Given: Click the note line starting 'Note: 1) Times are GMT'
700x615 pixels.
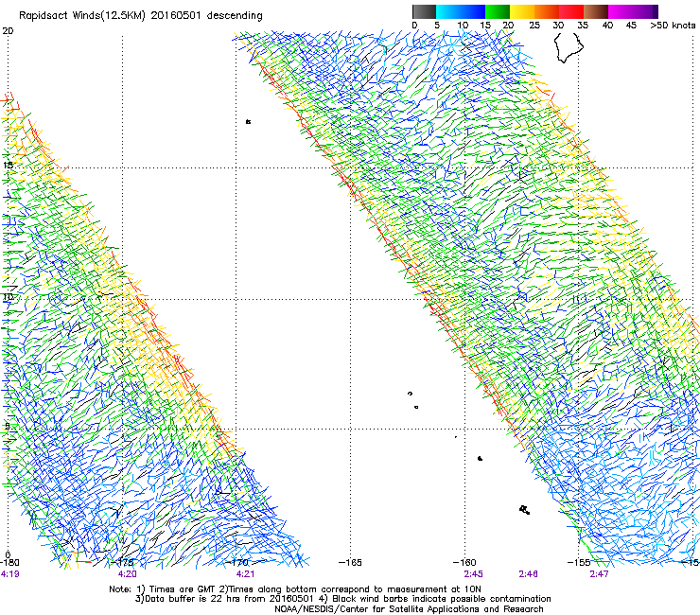Looking at the screenshot, I should coord(295,589).
